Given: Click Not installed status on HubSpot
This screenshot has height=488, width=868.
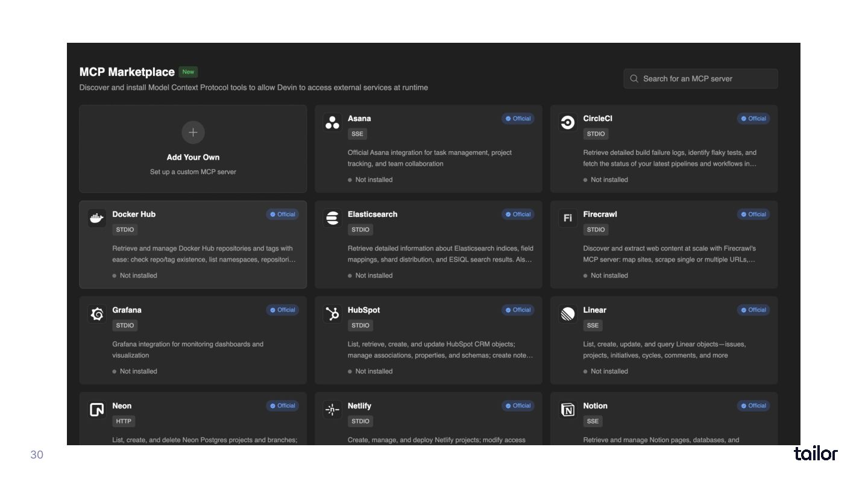Looking at the screenshot, I should point(370,371).
